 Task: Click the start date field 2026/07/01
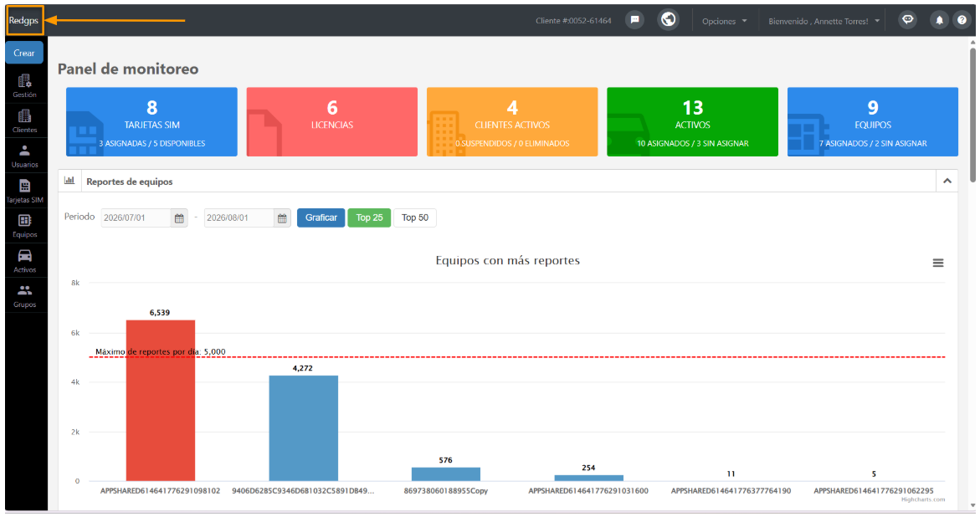(136, 218)
